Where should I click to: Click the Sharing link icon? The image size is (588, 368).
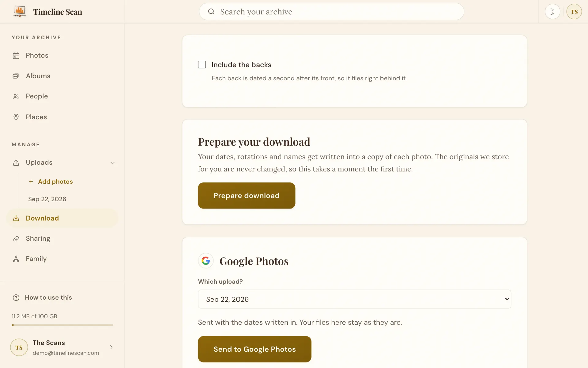point(16,239)
